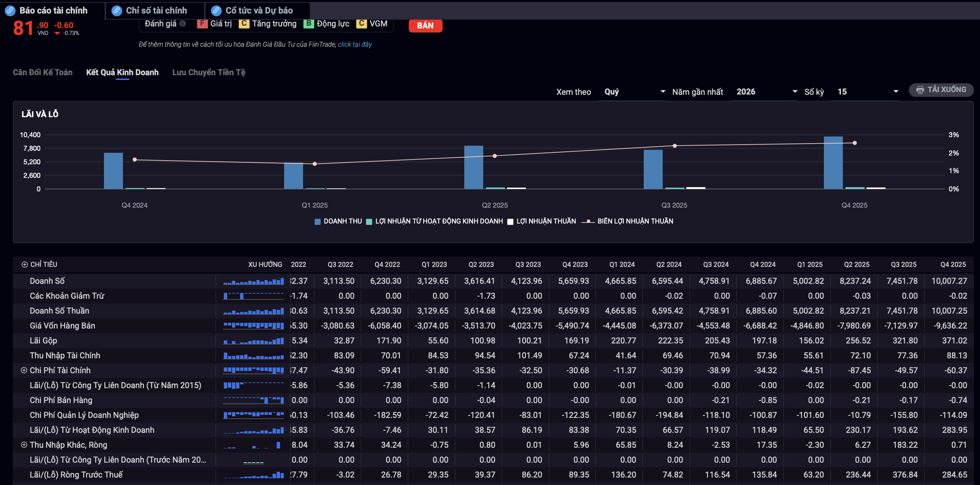The image size is (980, 485).
Task: Click the info icon beside Đánh giá
Action: 183,24
